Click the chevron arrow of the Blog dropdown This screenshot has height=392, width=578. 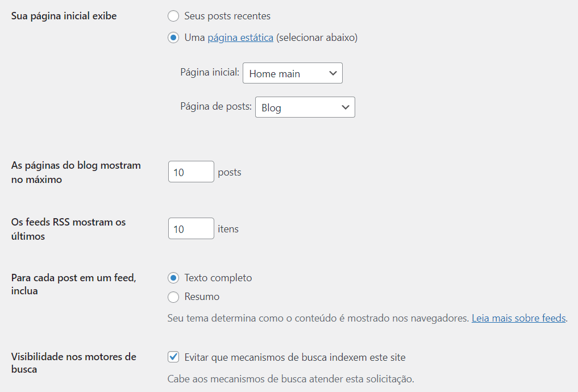pos(346,107)
